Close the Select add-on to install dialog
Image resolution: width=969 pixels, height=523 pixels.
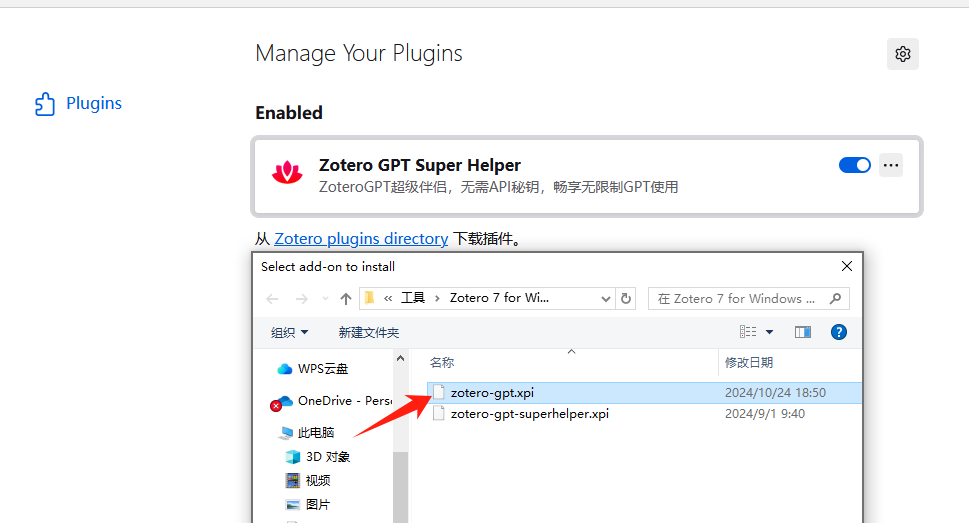(x=847, y=266)
